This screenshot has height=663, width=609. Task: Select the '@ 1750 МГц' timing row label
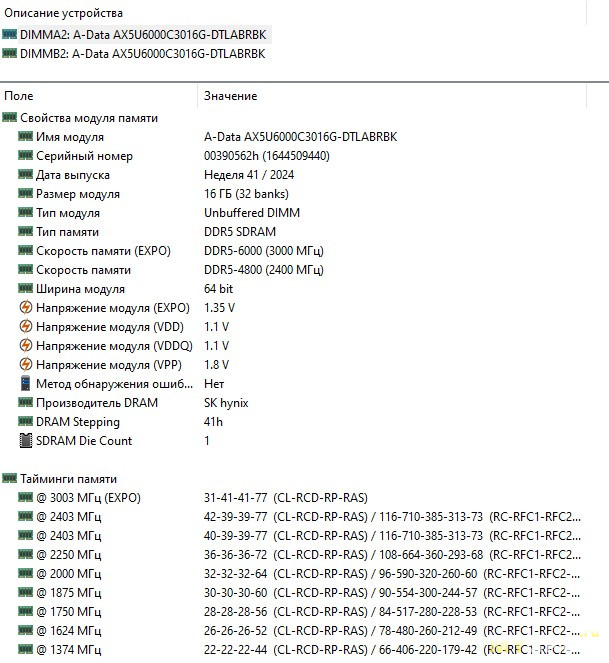[x=69, y=612]
